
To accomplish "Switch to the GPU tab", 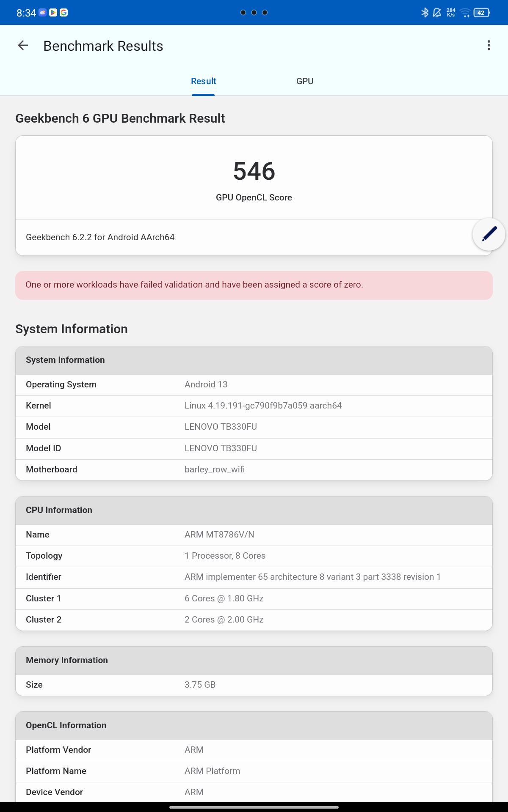I will 305,81.
